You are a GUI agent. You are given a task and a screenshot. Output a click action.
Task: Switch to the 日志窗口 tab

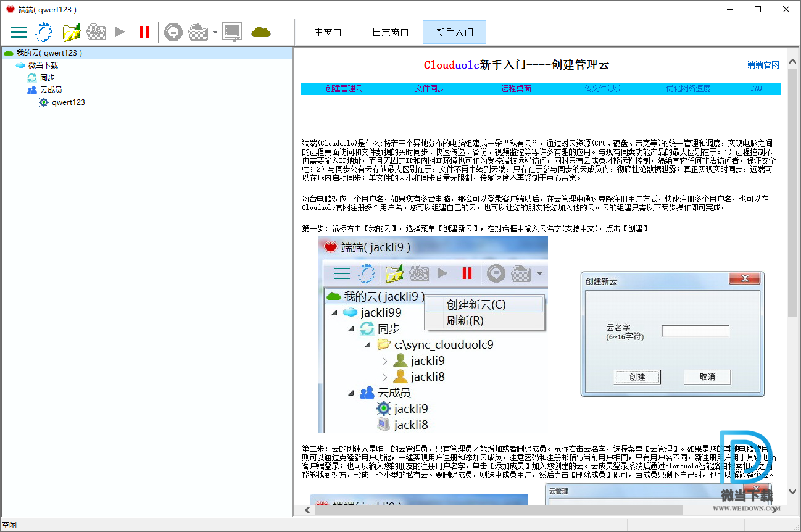(391, 32)
